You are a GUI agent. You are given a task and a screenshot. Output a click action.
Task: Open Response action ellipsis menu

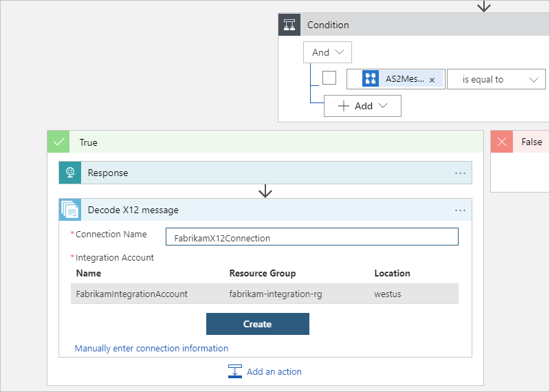460,173
